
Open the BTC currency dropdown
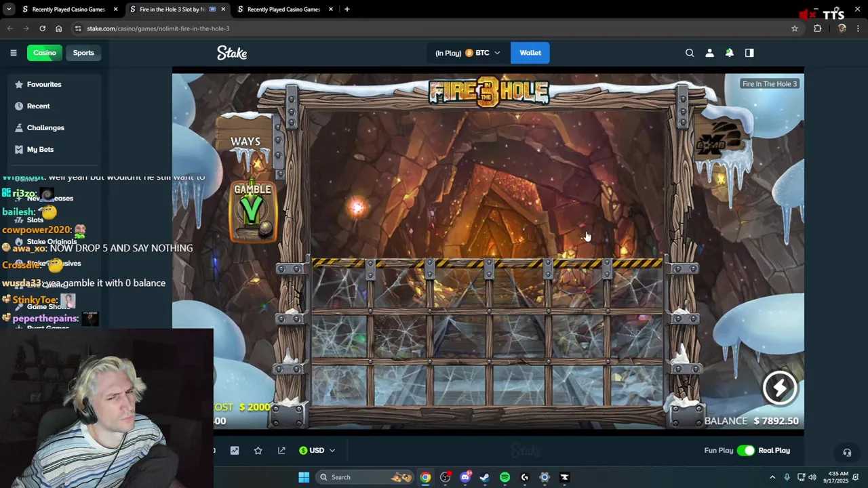[x=482, y=53]
